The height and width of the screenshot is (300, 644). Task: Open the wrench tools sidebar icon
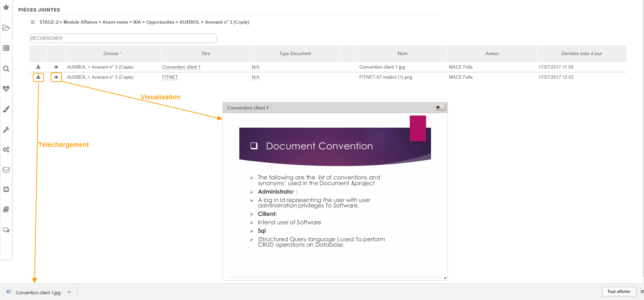pos(6,130)
